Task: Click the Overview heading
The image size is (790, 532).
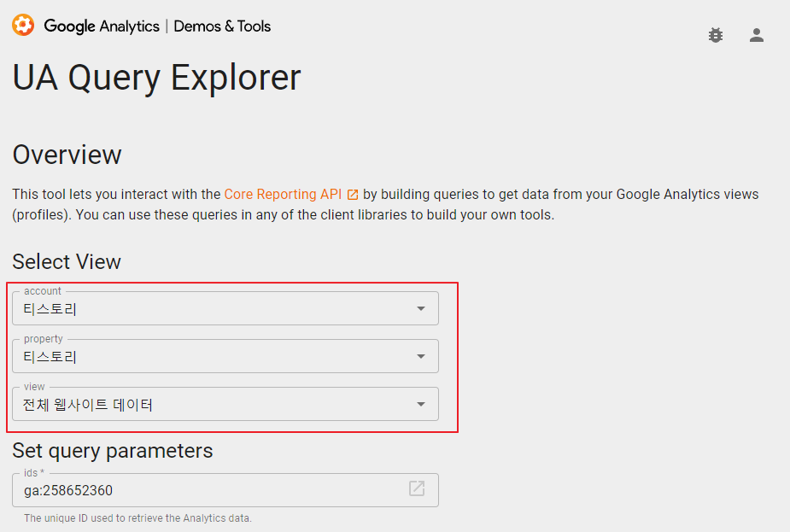Action: (x=67, y=155)
